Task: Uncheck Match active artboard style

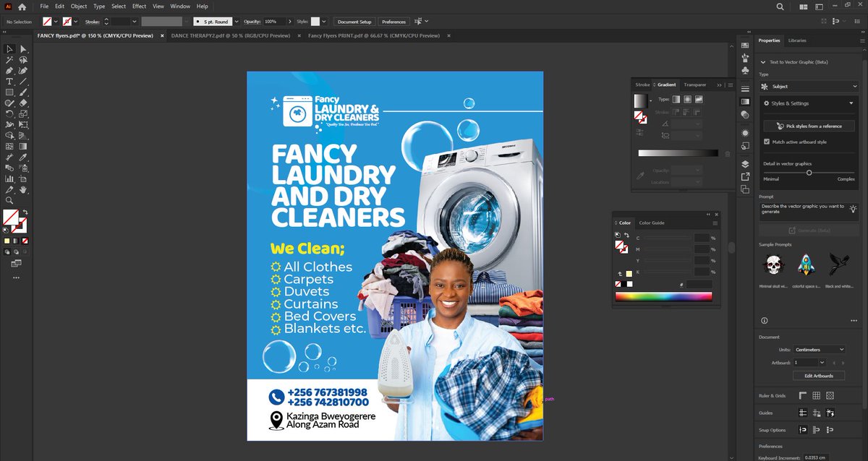Action: (767, 142)
